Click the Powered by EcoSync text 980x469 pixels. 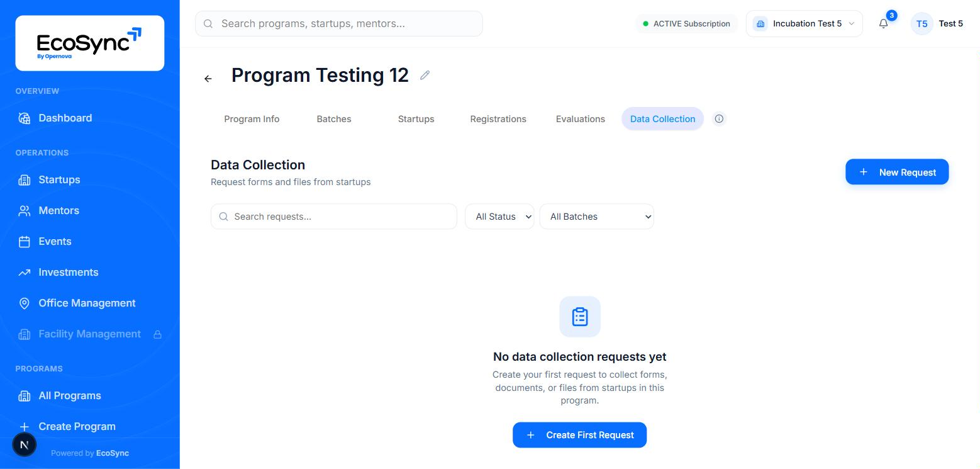(x=90, y=453)
